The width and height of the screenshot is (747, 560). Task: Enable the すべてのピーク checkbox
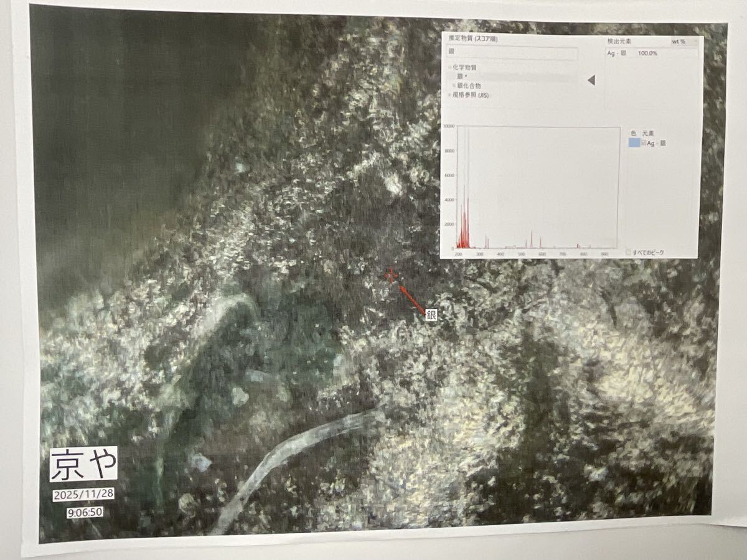629,252
